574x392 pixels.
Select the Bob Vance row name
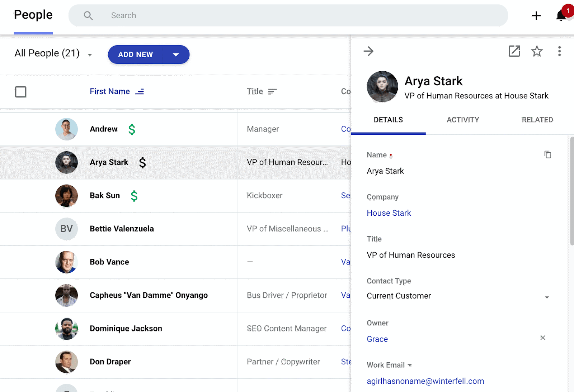click(109, 262)
